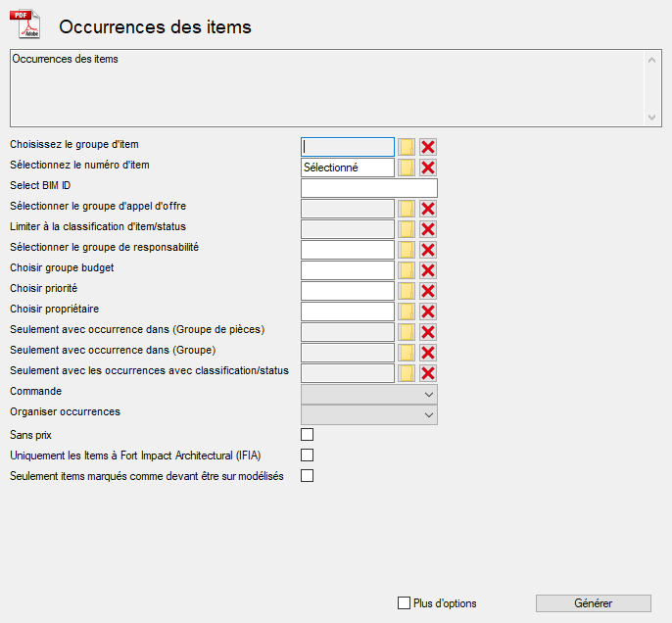Image resolution: width=672 pixels, height=623 pixels.
Task: Clear Sélectionner le groupe de responsabilité field
Action: pos(428,250)
